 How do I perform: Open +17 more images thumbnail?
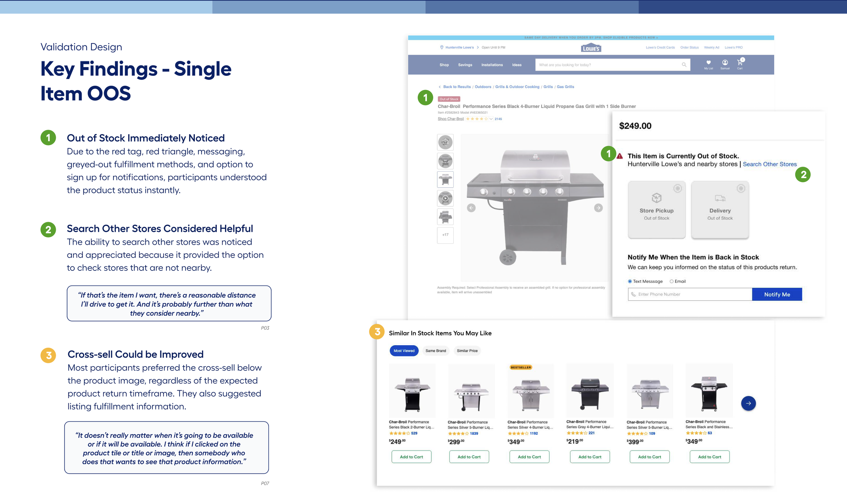tap(445, 235)
